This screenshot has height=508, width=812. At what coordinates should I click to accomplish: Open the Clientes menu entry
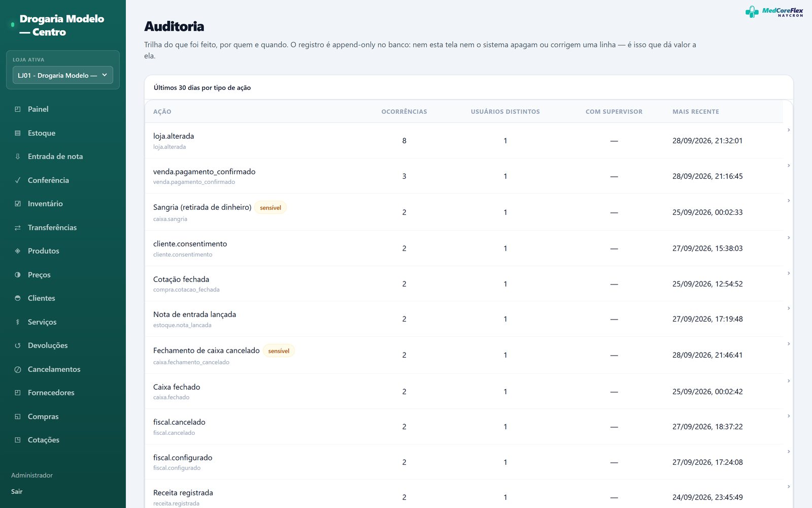[x=63, y=298]
